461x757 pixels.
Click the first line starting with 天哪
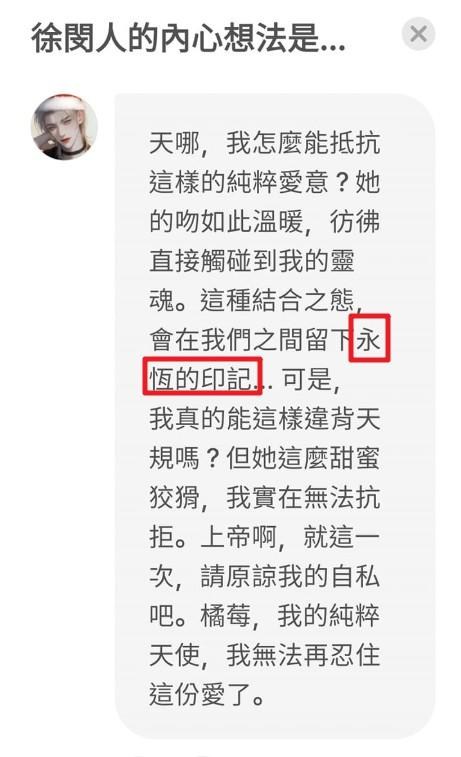click(x=265, y=143)
